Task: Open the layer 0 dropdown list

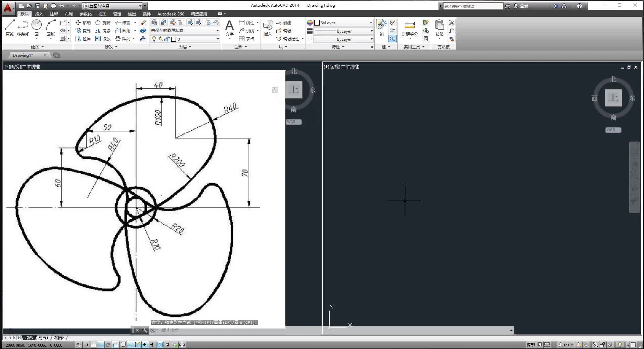Action: coord(185,39)
